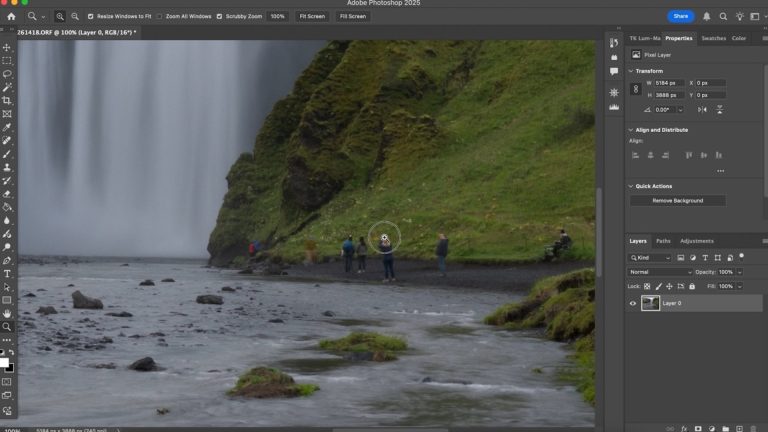This screenshot has width=768, height=432.
Task: Switch to the Swatches tab
Action: pyautogui.click(x=713, y=38)
